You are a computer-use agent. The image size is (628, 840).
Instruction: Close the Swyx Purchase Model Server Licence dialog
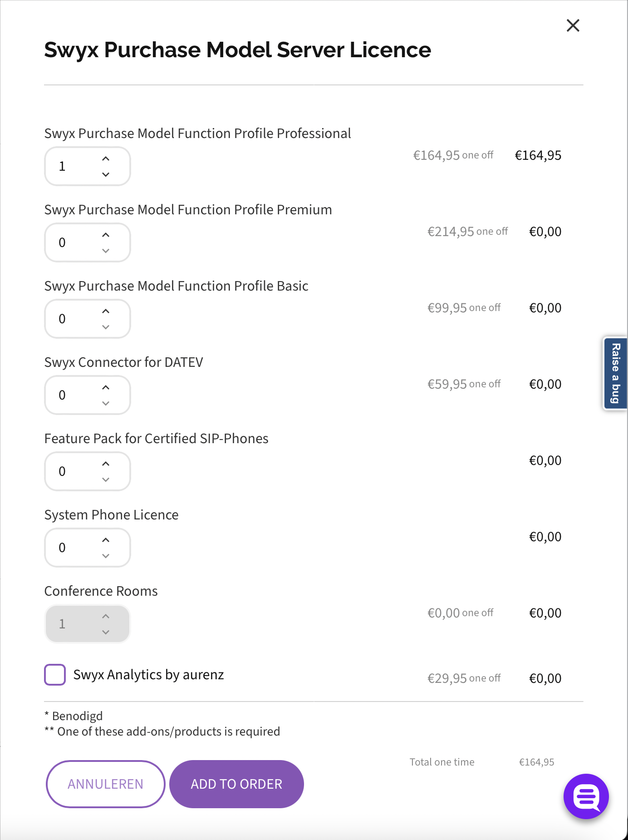pos(573,25)
